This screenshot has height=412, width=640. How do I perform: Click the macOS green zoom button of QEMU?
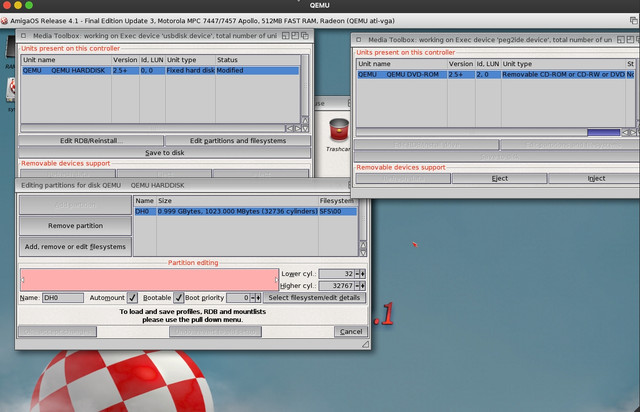[x=29, y=5]
